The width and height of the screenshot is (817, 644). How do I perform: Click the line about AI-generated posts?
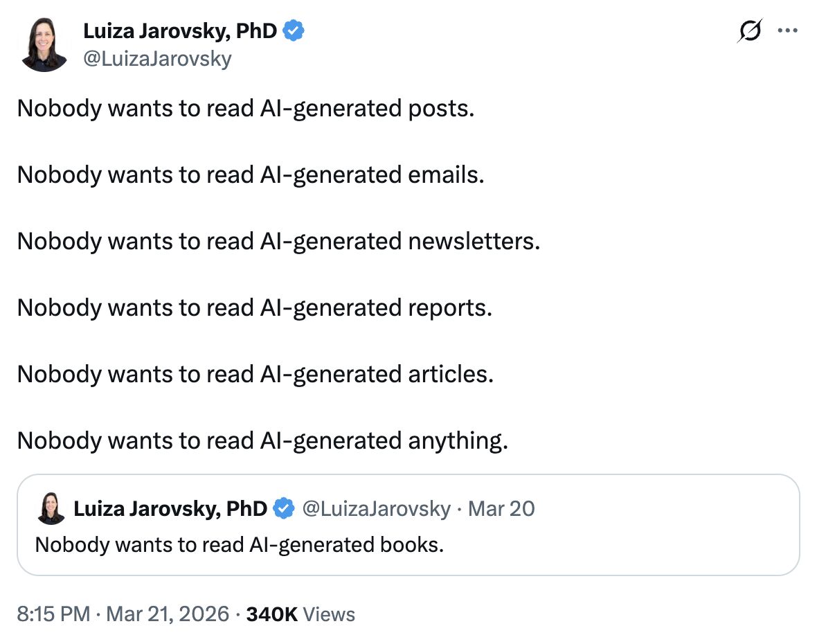(x=246, y=108)
